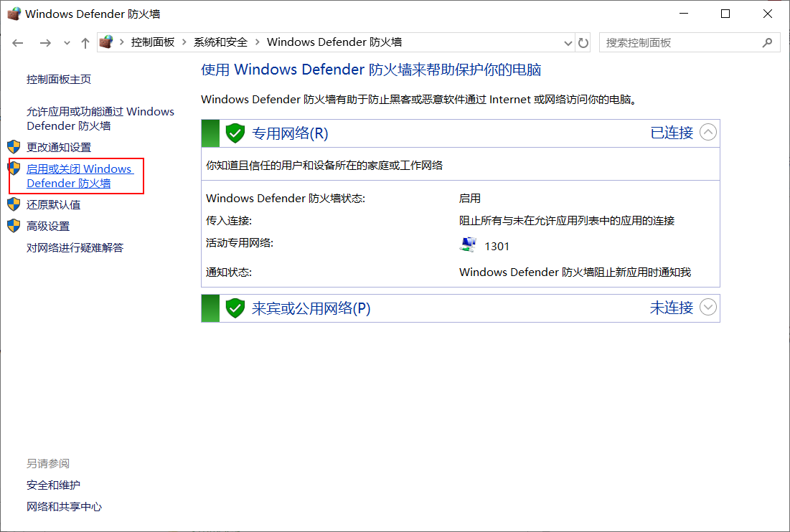Click the shield icon beside 更改通知设置
790x532 pixels.
coord(14,147)
